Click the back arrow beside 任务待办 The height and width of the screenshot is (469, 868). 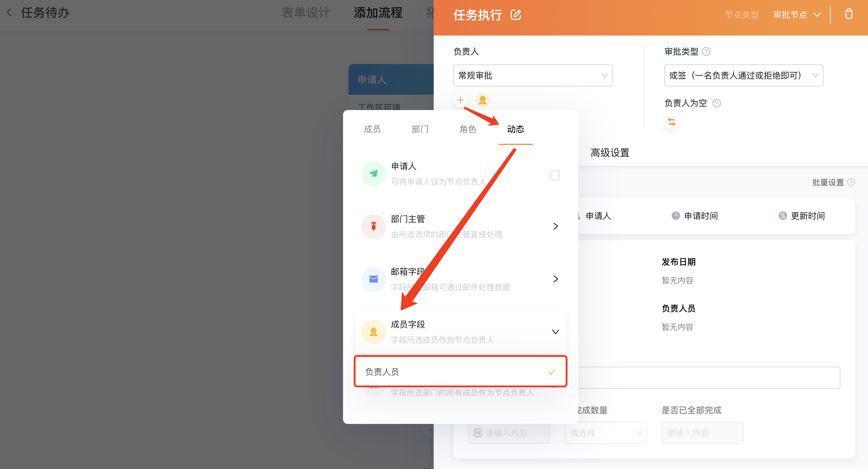pyautogui.click(x=9, y=13)
